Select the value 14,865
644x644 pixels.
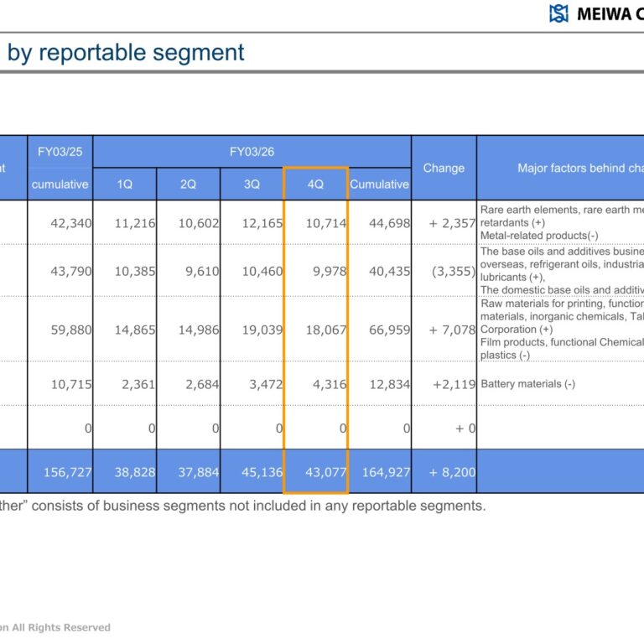click(x=135, y=330)
